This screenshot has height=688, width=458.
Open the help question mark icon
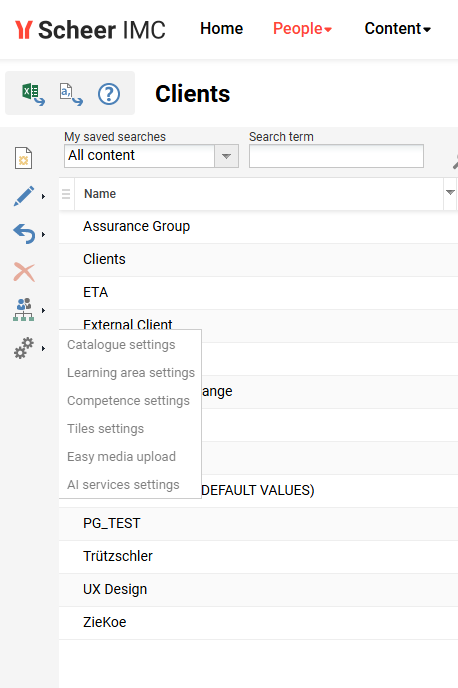[x=109, y=94]
